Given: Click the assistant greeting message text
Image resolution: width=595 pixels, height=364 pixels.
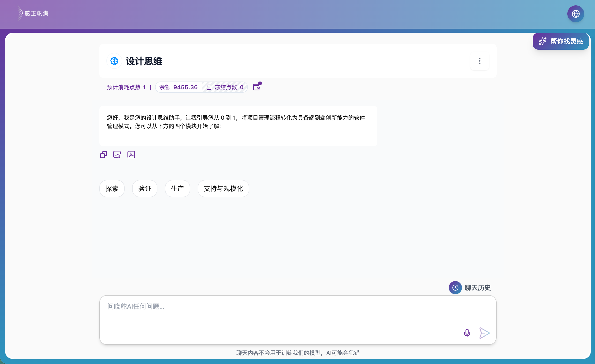Looking at the screenshot, I should click(x=236, y=122).
